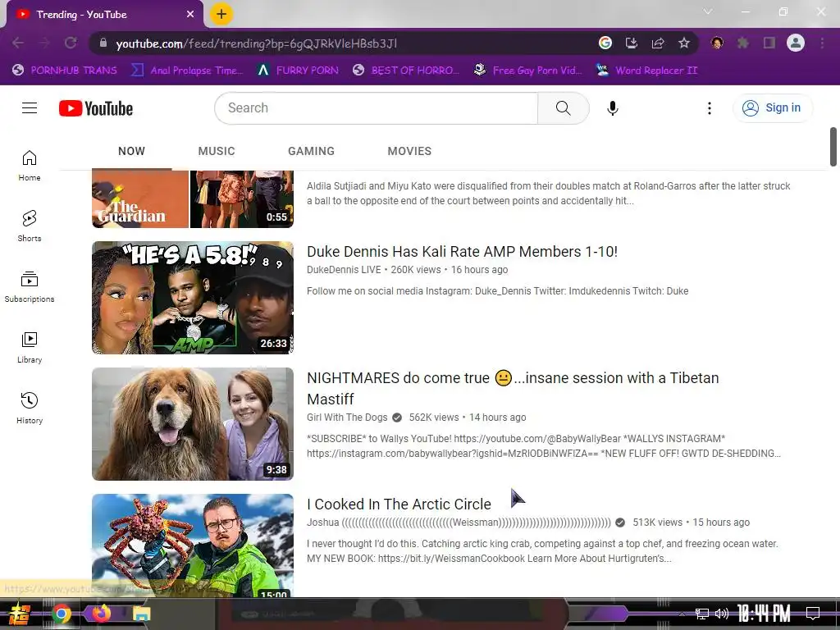
Task: Click the browser forward arrow
Action: pyautogui.click(x=44, y=43)
